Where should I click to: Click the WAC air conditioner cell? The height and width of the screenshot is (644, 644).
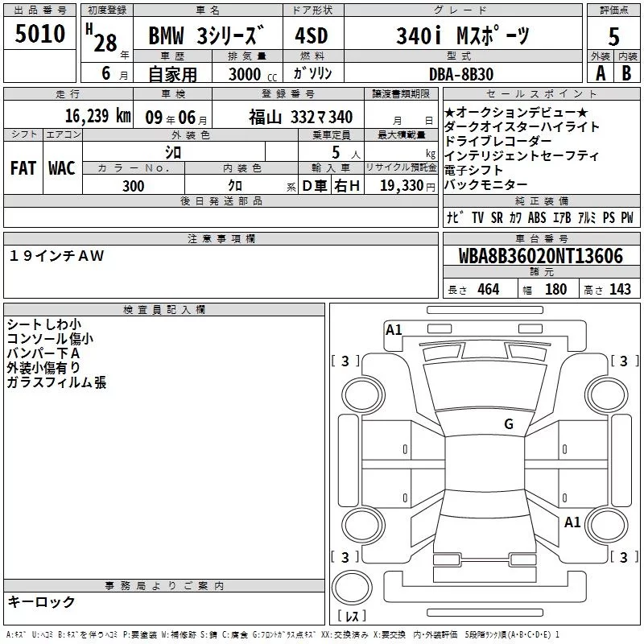(x=62, y=168)
